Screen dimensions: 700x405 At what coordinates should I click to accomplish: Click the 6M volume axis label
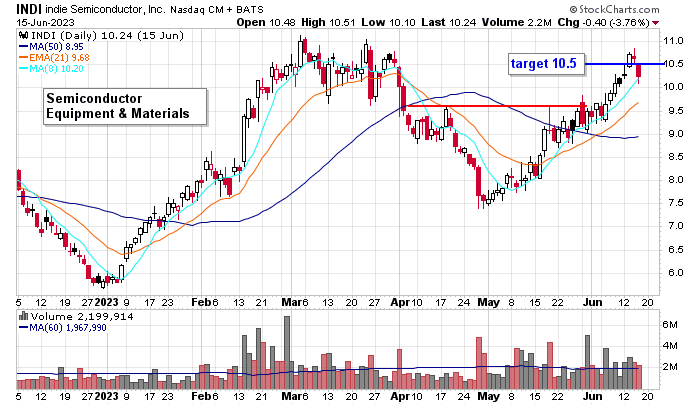670,325
